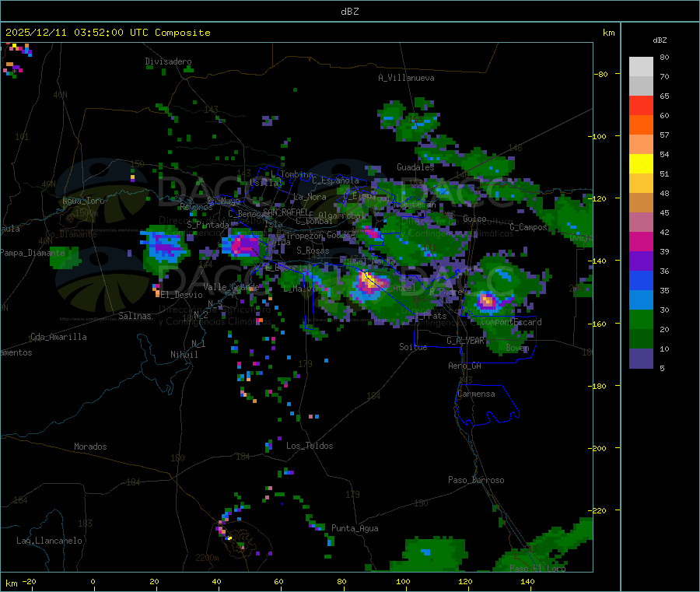Click the 'El_Desvio' map label
This screenshot has width=700, height=592.
tap(182, 295)
